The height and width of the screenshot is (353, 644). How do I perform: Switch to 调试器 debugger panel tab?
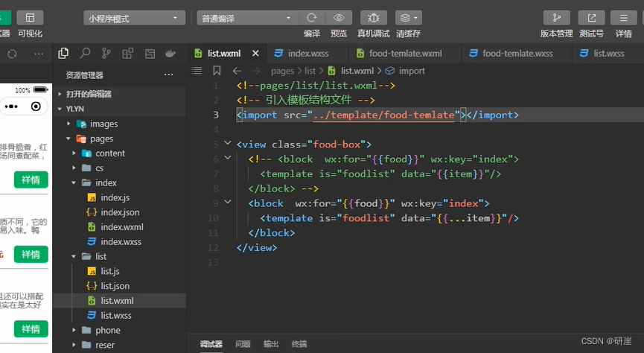[x=211, y=344]
